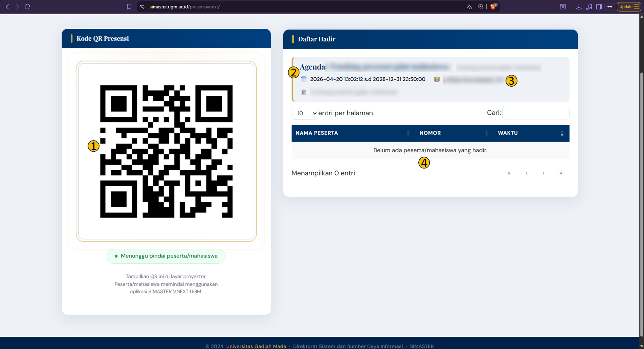This screenshot has height=349, width=644.
Task: Bookmark this page with bookmark icon
Action: click(x=129, y=7)
